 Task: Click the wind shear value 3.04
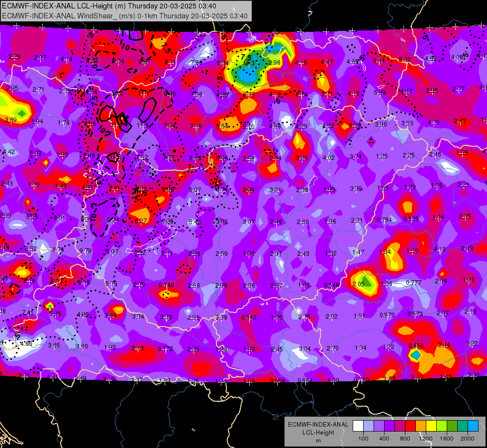pos(304,349)
